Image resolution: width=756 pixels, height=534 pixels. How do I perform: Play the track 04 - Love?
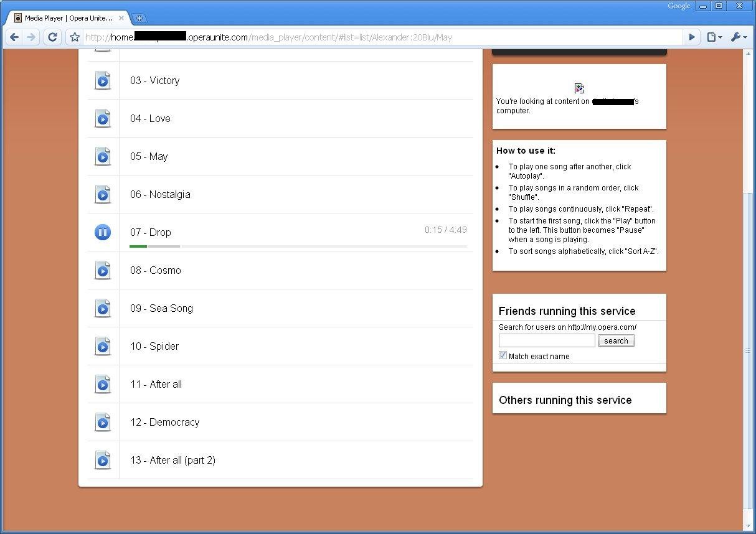103,118
